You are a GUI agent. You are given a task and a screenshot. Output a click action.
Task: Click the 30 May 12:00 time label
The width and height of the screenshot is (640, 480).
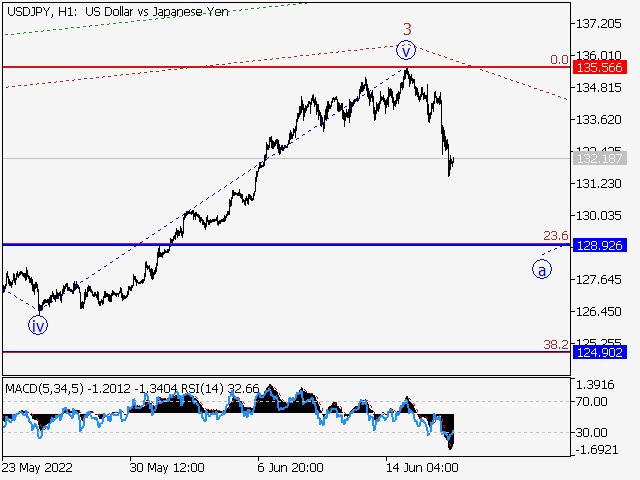click(167, 467)
